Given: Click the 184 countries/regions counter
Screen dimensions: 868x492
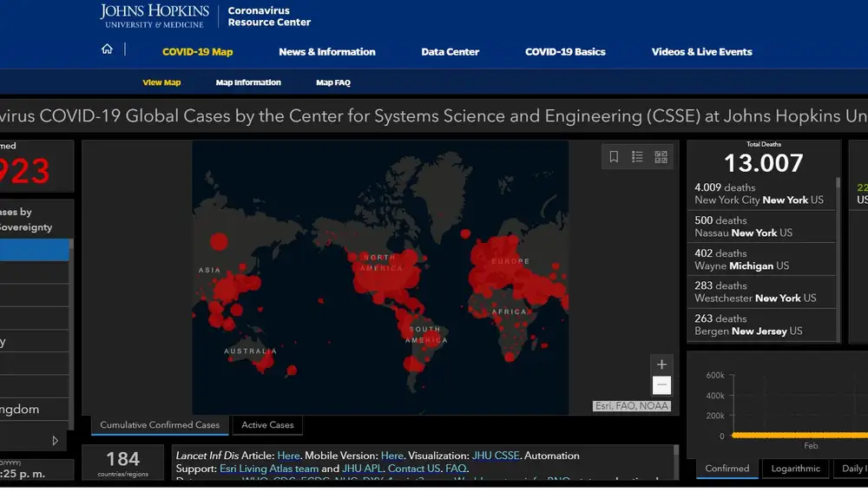Looking at the screenshot, I should [x=123, y=462].
